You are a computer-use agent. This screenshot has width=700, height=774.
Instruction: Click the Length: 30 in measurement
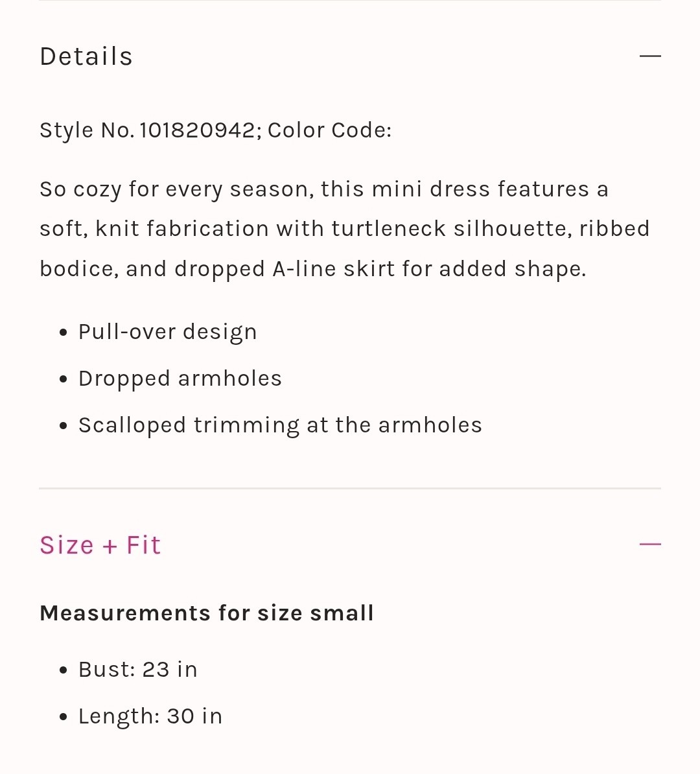coord(150,717)
